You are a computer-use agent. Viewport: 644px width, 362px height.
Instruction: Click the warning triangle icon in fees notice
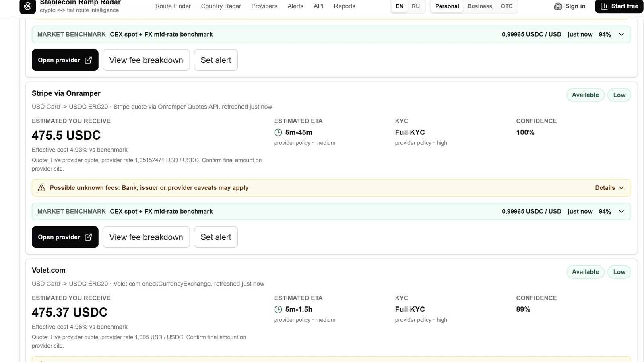41,188
